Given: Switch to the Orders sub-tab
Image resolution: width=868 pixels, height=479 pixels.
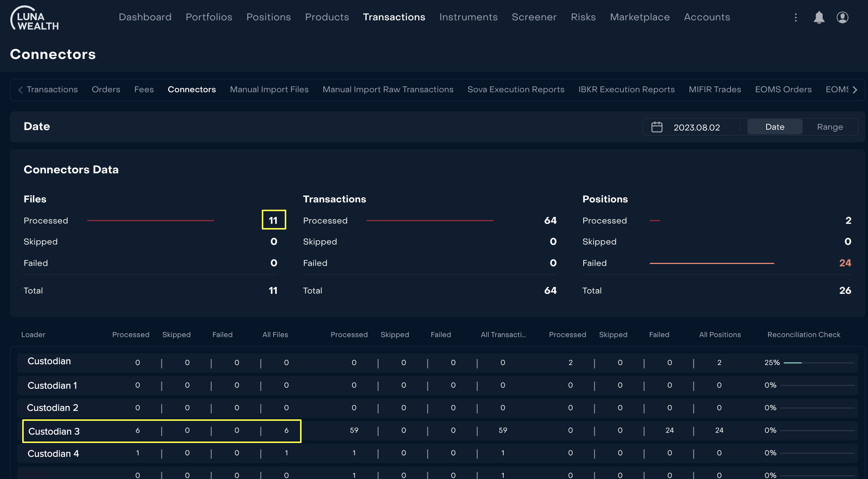Looking at the screenshot, I should (x=106, y=90).
